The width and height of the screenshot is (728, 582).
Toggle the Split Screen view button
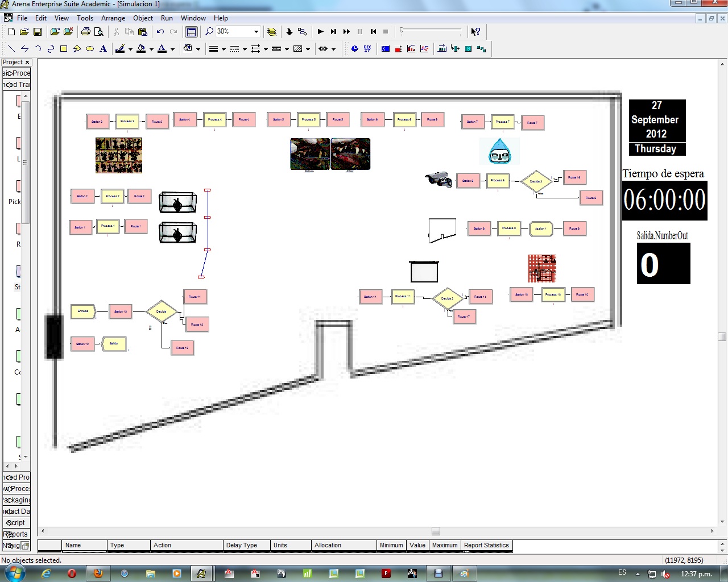(192, 32)
